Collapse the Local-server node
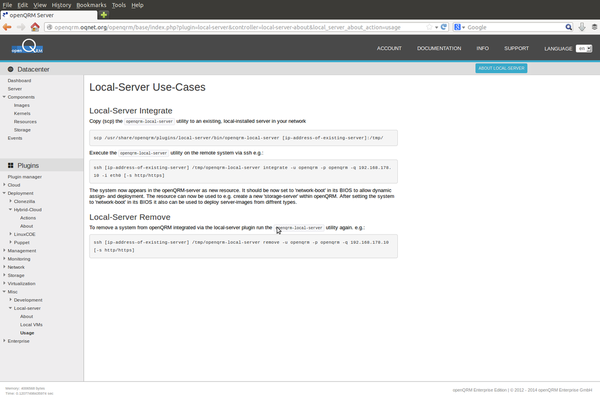 [x=10, y=308]
